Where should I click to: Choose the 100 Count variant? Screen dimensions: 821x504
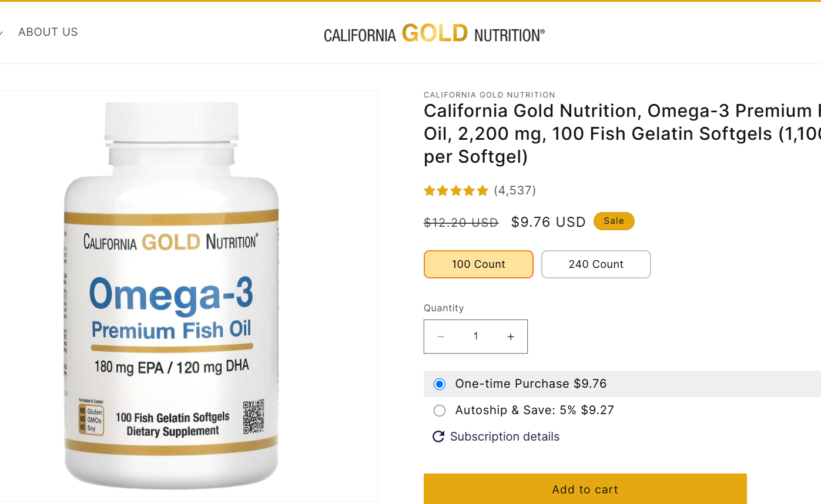click(478, 264)
